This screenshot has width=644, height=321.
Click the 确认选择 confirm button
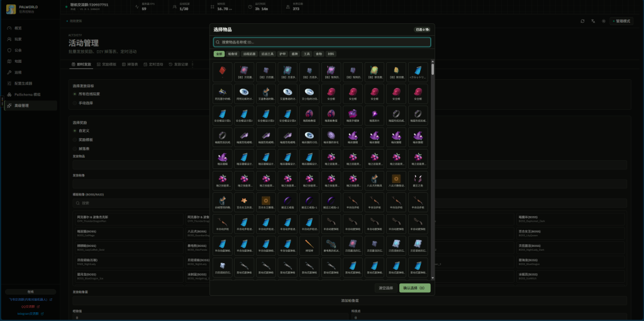point(415,288)
